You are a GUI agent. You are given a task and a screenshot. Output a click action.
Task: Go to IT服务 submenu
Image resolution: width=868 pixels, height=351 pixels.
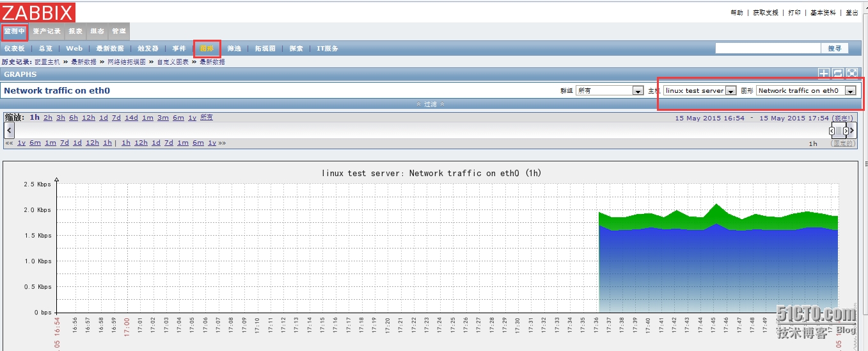[327, 48]
